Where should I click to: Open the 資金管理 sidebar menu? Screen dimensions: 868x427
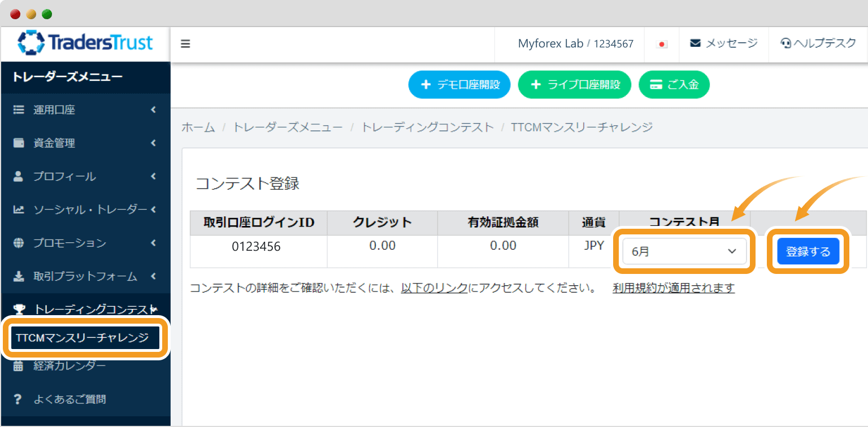[85, 143]
